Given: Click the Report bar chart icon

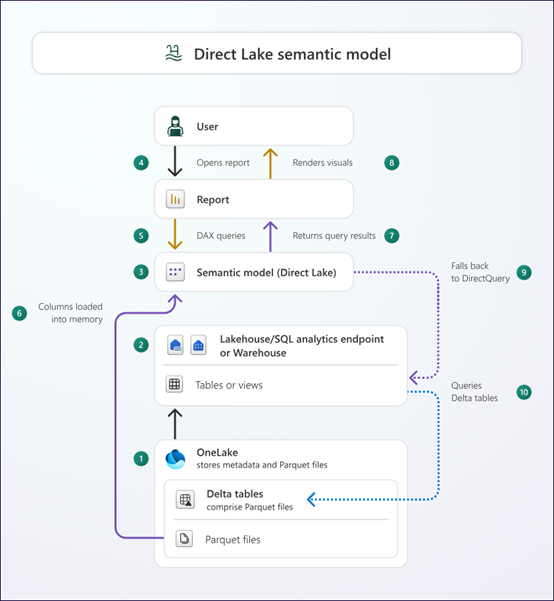Looking at the screenshot, I should coord(175,199).
